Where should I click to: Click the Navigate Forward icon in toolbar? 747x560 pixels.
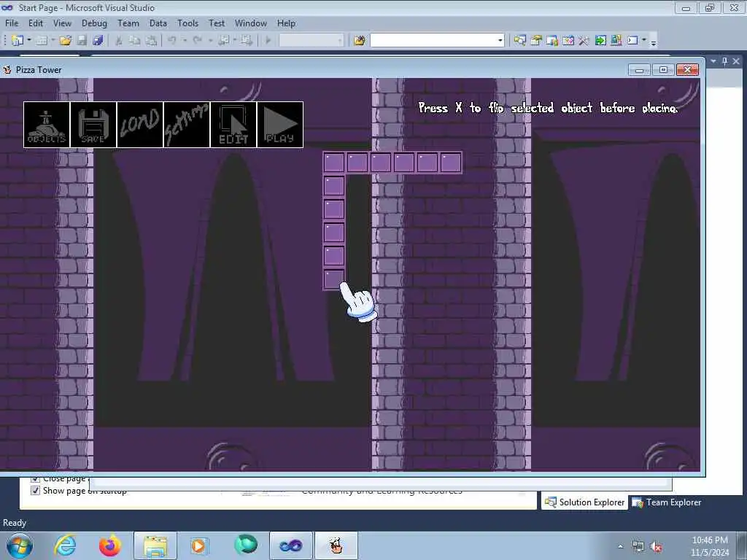pyautogui.click(x=246, y=41)
